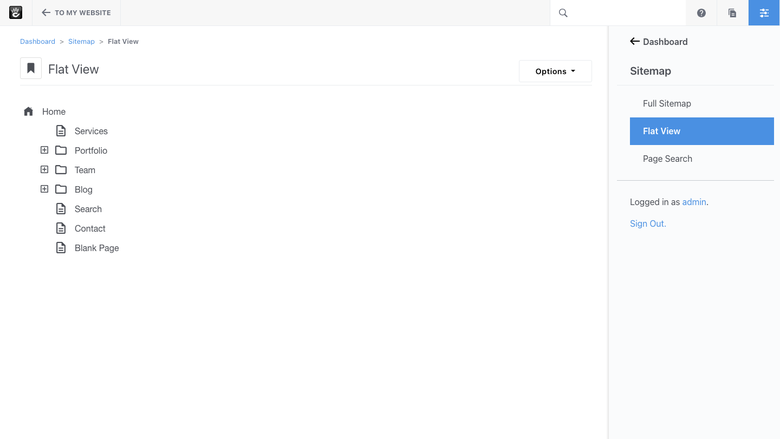Go back via Dashboard sidebar link
The height and width of the screenshot is (439, 780).
(x=665, y=42)
